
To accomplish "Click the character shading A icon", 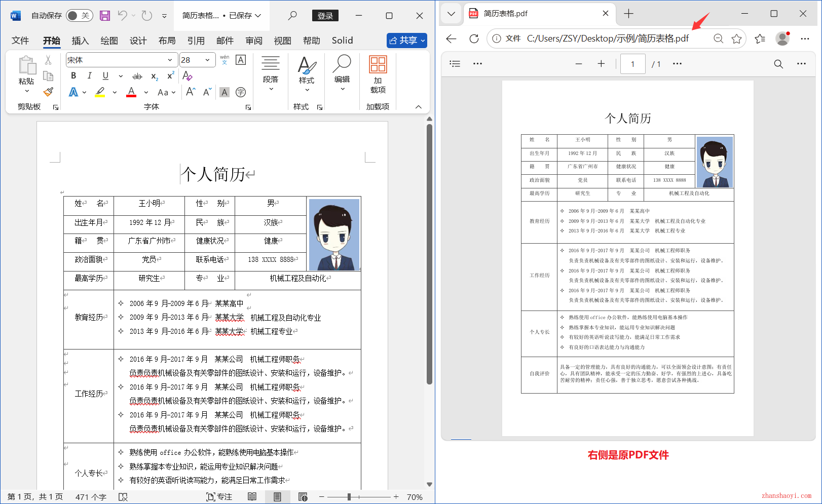I will tap(225, 92).
